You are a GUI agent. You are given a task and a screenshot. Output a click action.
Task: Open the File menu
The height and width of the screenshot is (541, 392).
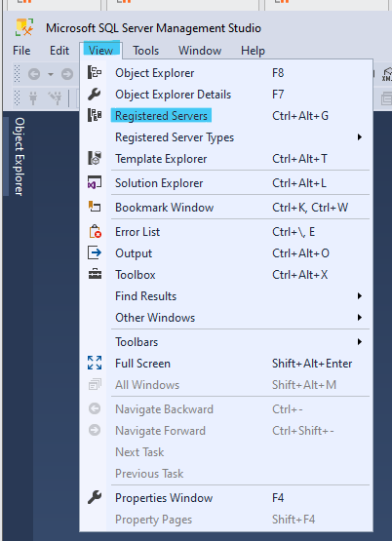(x=21, y=51)
